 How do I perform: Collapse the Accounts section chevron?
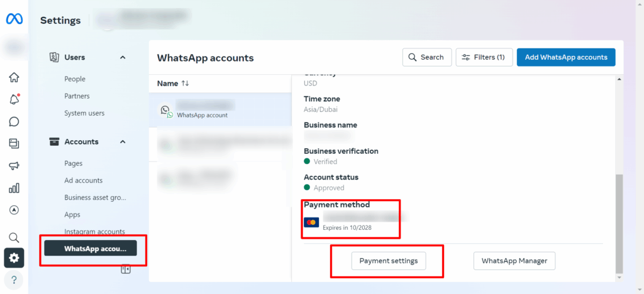(x=123, y=142)
